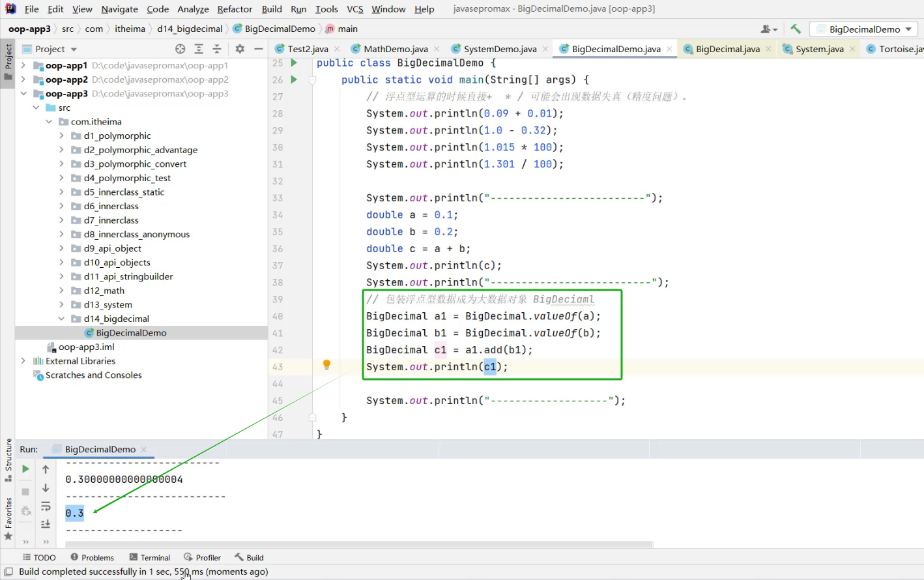This screenshot has width=924, height=580.
Task: Click the 0.3 output in console
Action: pos(74,514)
